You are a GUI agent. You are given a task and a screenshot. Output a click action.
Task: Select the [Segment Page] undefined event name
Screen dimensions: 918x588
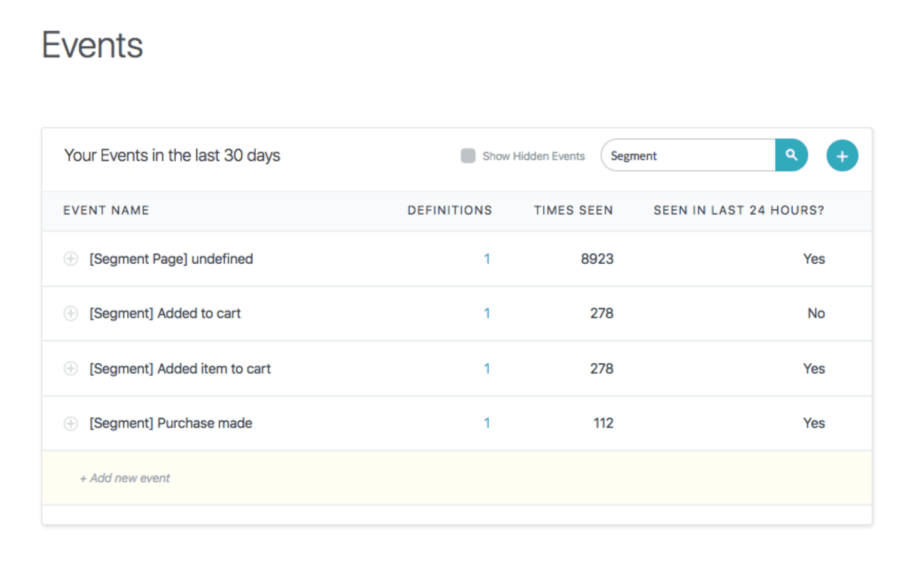171,259
